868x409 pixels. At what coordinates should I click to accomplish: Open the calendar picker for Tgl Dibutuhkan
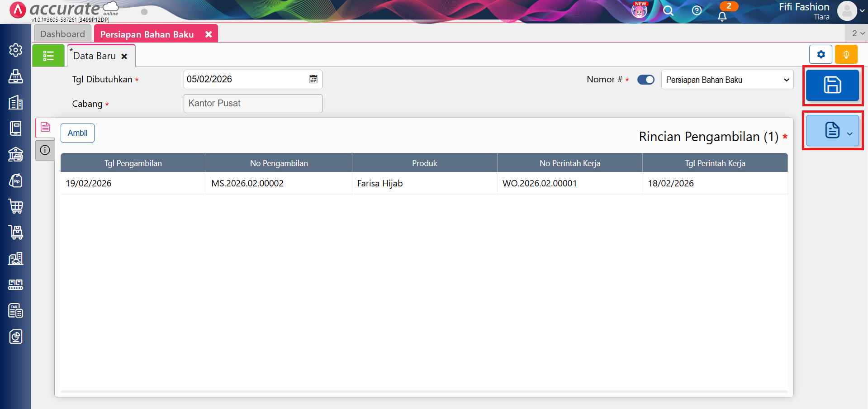tap(313, 80)
